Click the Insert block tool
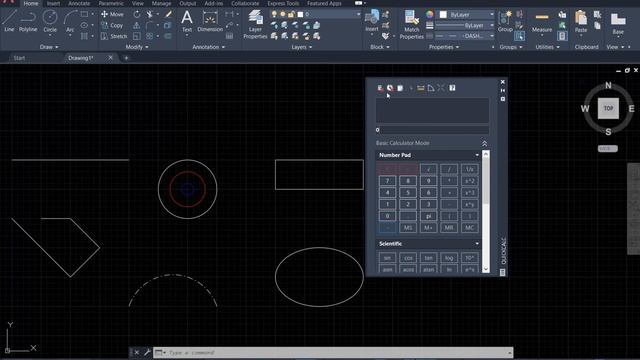 [371, 21]
